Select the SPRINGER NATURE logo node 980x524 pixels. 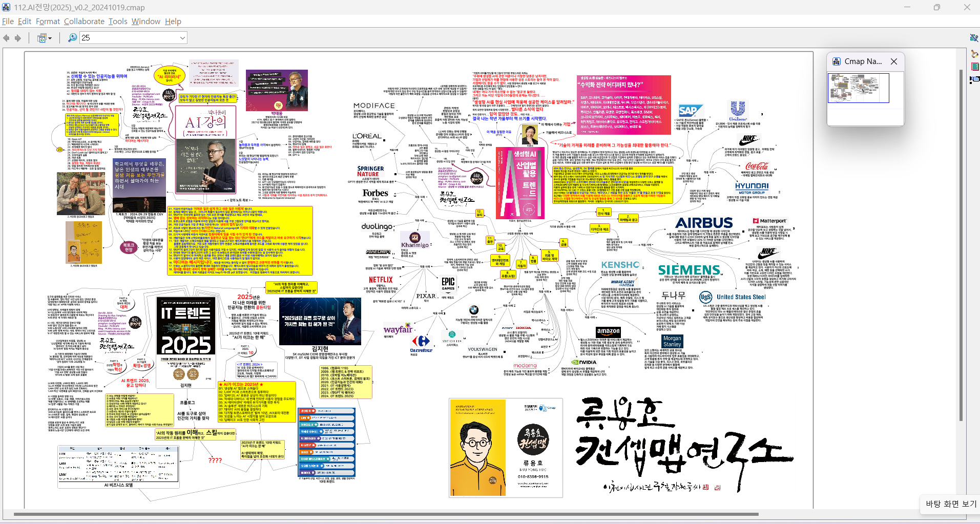pos(370,171)
